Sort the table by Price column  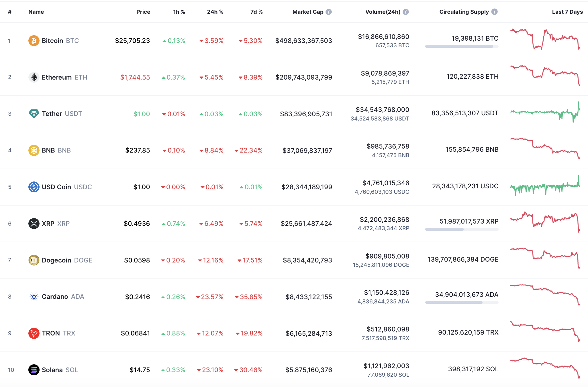(x=143, y=12)
